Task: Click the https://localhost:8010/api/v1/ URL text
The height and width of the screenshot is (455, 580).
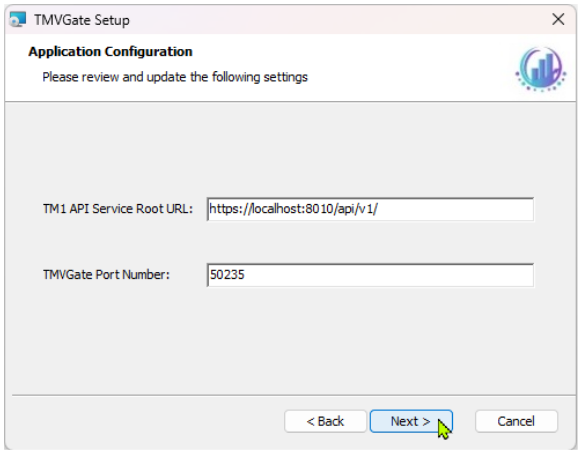Action: click(293, 209)
